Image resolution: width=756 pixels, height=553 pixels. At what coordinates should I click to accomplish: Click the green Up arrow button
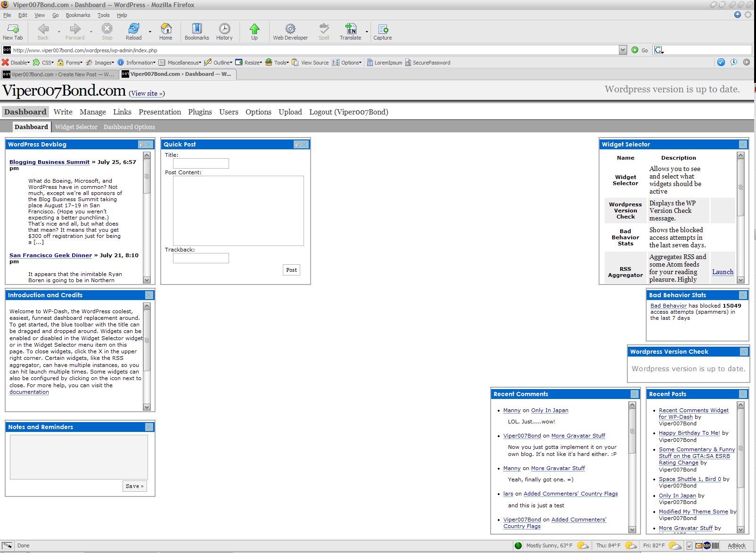point(255,32)
